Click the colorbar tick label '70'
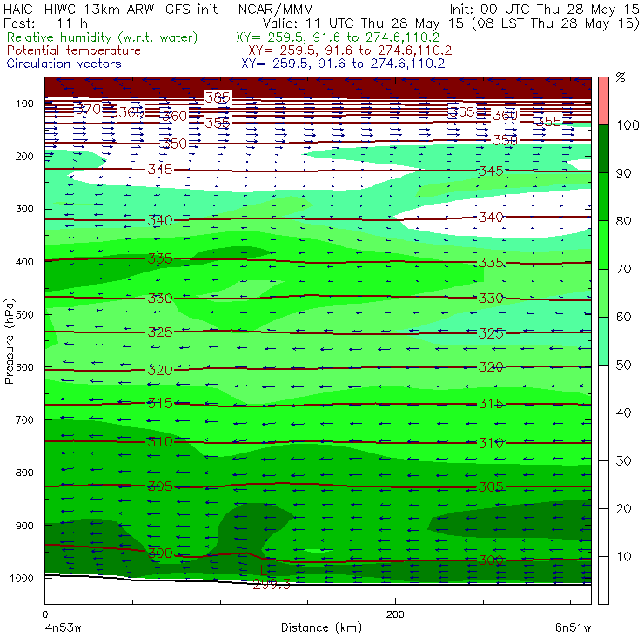The image size is (644, 644). [623, 269]
